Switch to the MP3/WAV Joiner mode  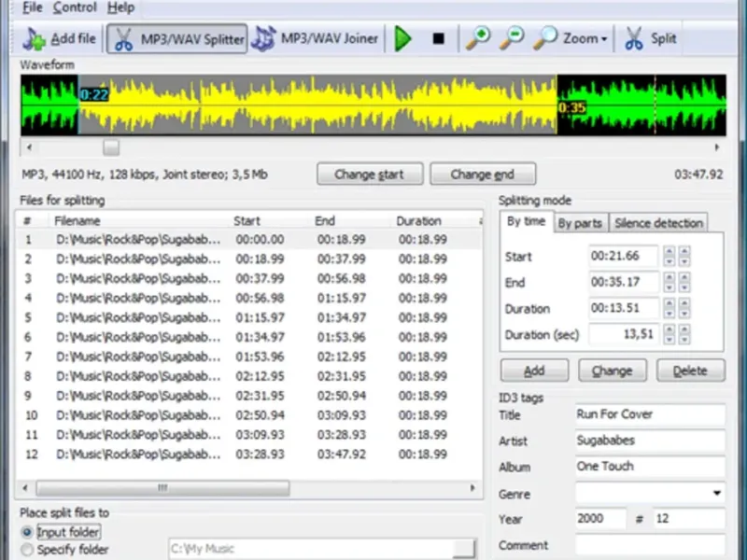point(316,38)
